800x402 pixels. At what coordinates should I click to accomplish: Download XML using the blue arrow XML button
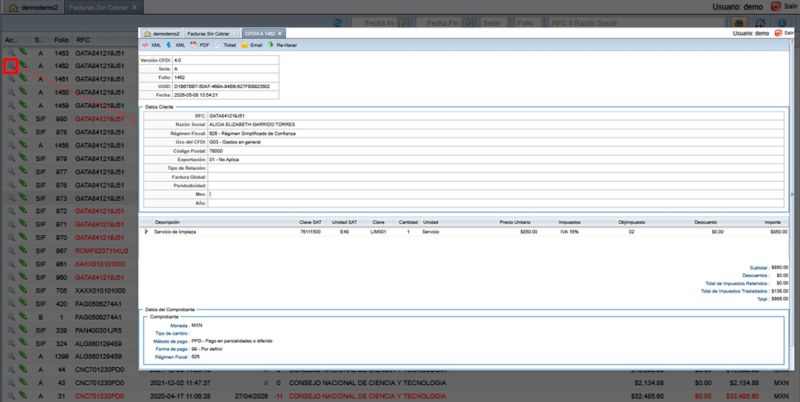(176, 45)
